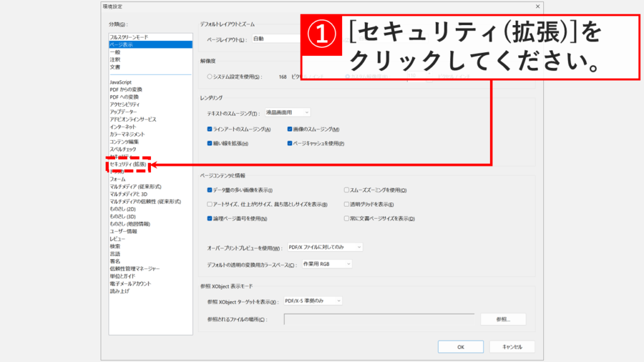Select フルスクリーンモード category
Viewport: 644px width, 362px height.
pos(129,37)
